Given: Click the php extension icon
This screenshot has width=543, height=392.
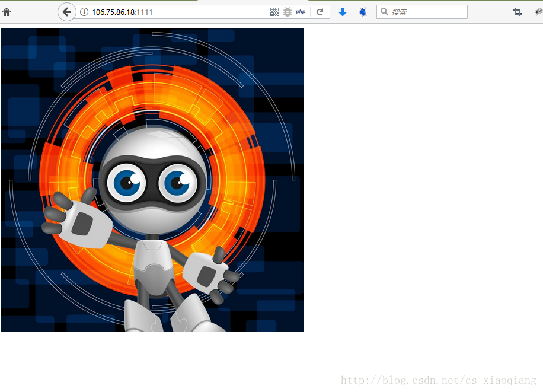Looking at the screenshot, I should pos(301,12).
